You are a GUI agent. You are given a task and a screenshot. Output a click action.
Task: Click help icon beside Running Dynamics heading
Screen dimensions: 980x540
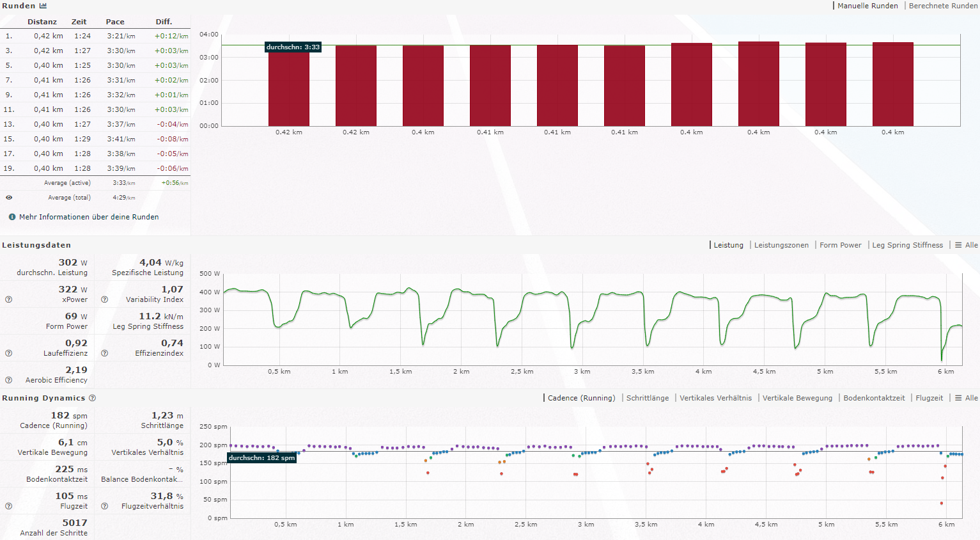coord(93,398)
